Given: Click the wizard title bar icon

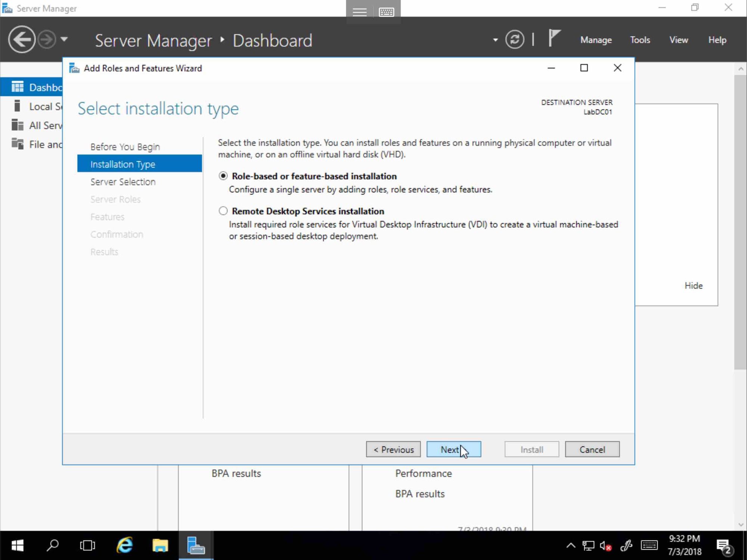Looking at the screenshot, I should [x=74, y=68].
